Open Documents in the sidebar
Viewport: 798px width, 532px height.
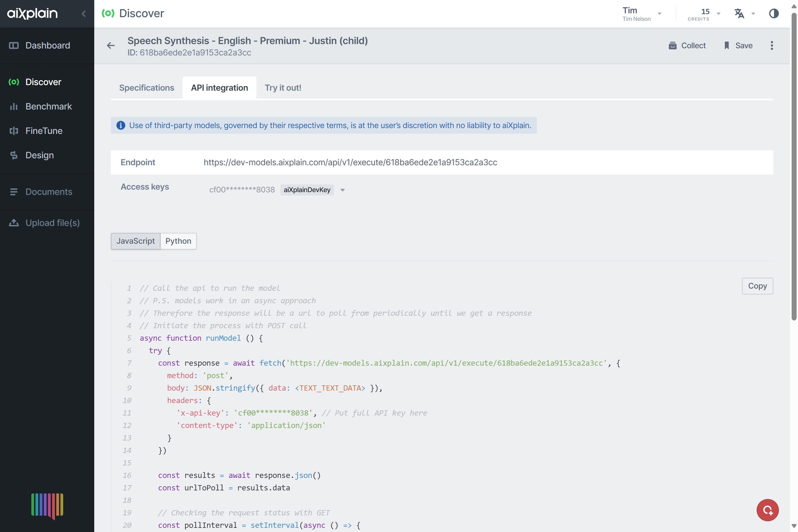(x=49, y=192)
